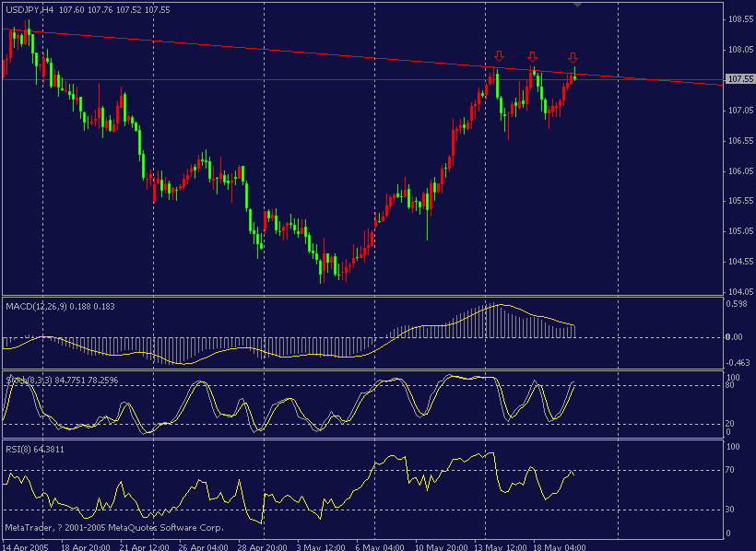
Task: Click the 20 level on the Stochastic scale
Action: [x=730, y=423]
